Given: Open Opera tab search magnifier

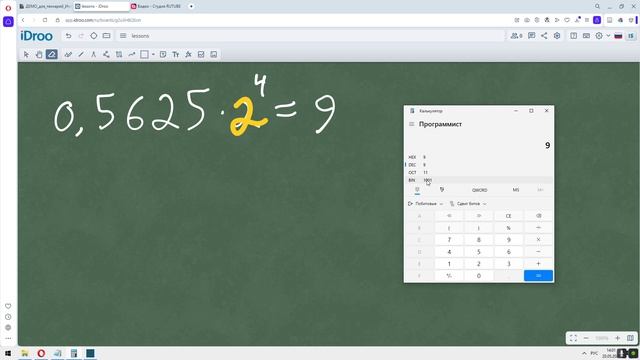Looking at the screenshot, I should [597, 6].
